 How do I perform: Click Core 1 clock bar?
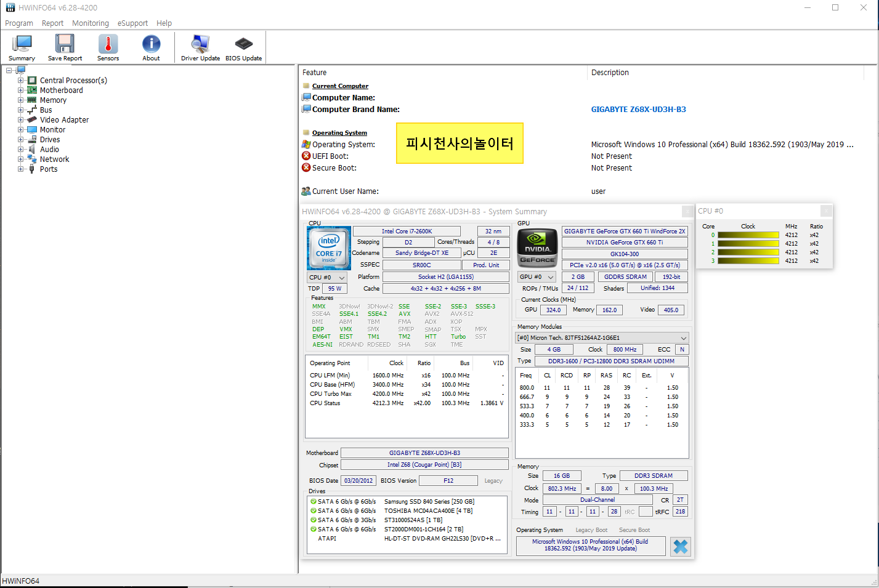(748, 244)
